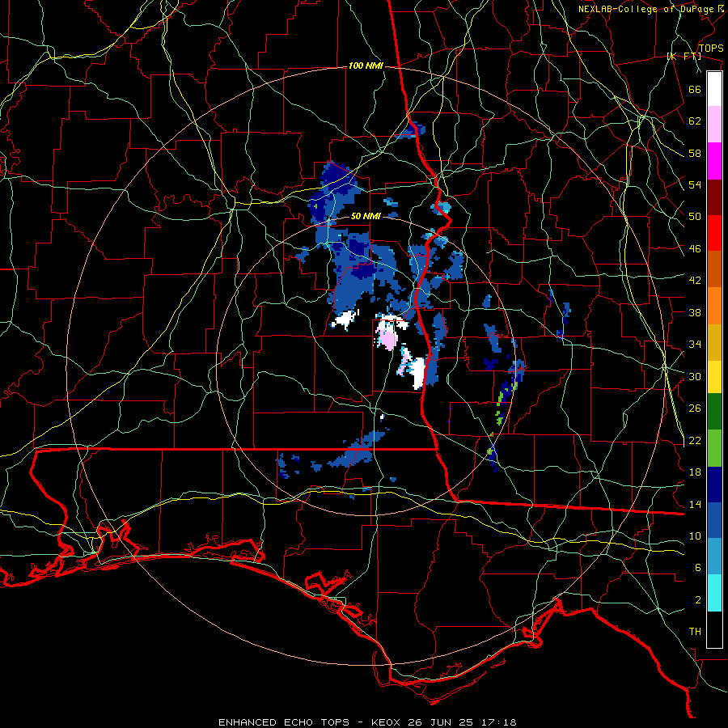Click the '22' legend value
The height and width of the screenshot is (728, 728).
695,440
